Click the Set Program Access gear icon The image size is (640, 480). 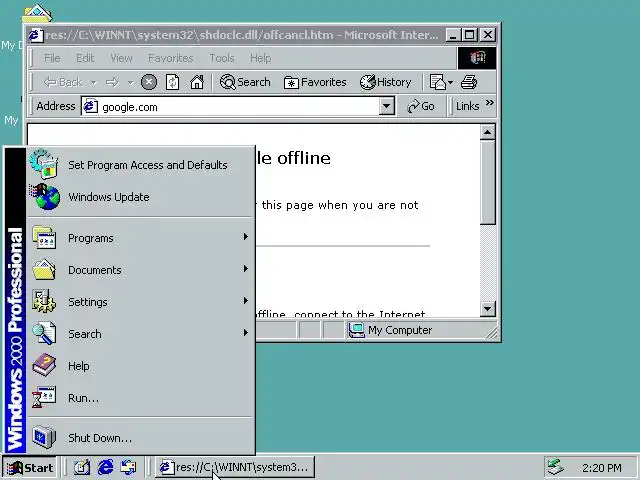(44, 164)
